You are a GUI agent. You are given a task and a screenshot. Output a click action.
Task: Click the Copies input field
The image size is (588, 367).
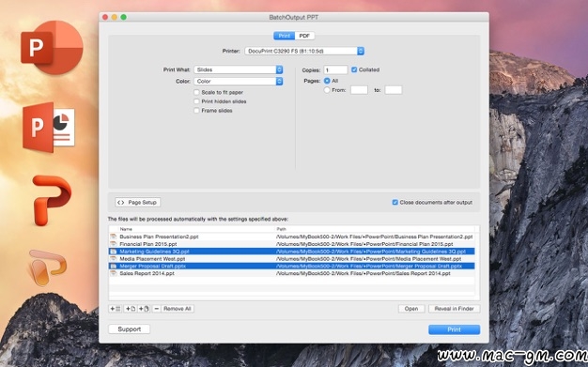pos(335,69)
